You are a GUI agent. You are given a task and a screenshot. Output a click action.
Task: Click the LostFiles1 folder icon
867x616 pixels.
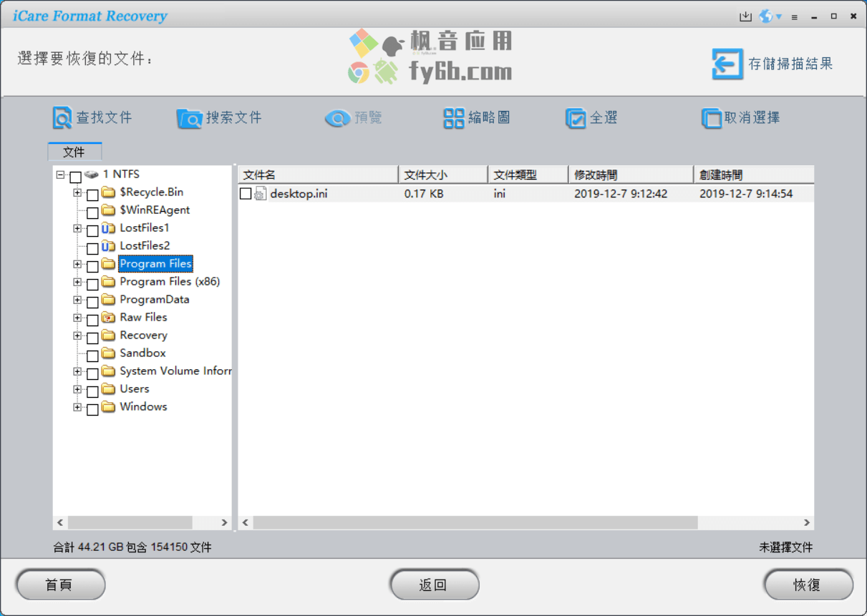coord(108,228)
